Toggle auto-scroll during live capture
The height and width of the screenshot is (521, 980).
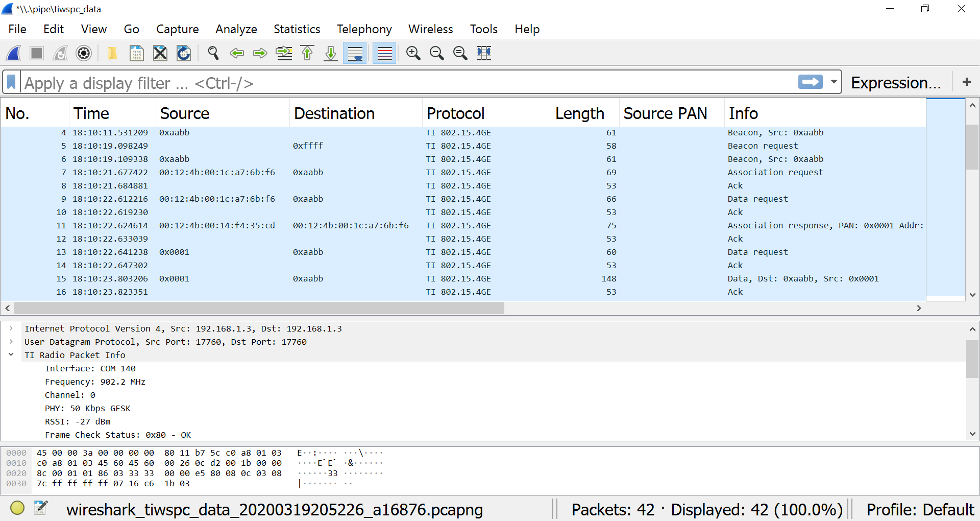pyautogui.click(x=355, y=53)
